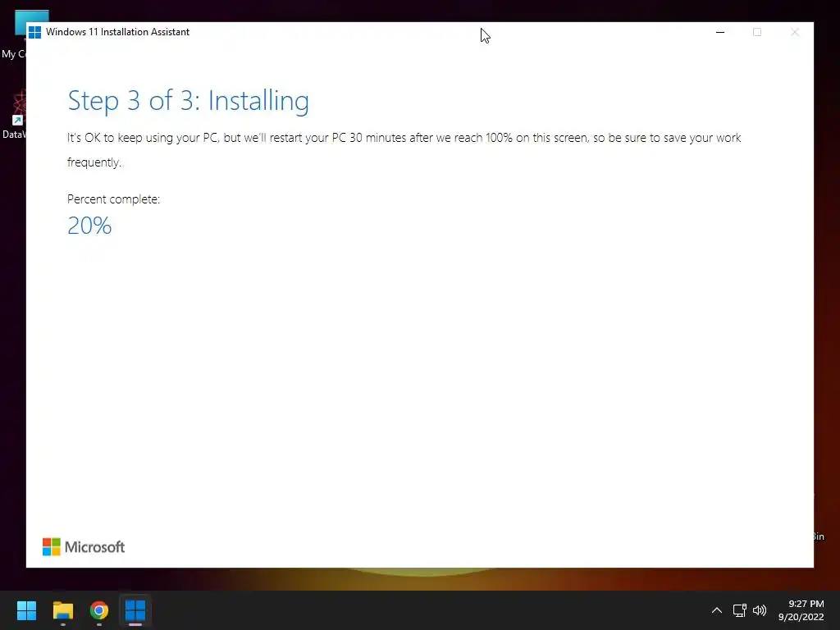Click the 'Percent complete:' label
Screen dimensions: 840x630
tap(113, 199)
